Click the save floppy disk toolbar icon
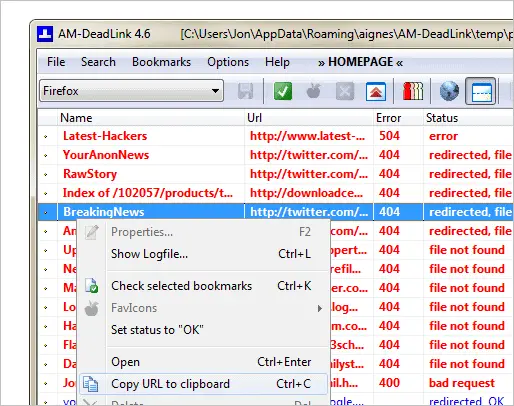 [x=246, y=91]
